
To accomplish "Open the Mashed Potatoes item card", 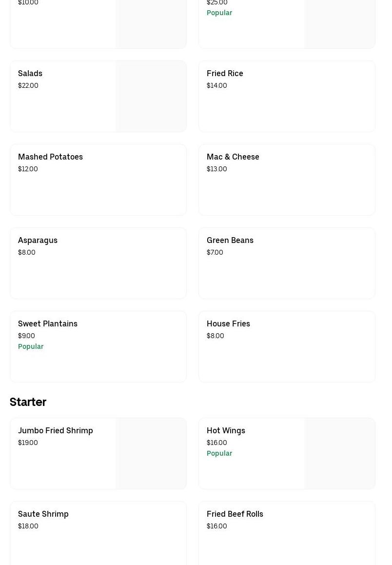I will pyautogui.click(x=50, y=157).
